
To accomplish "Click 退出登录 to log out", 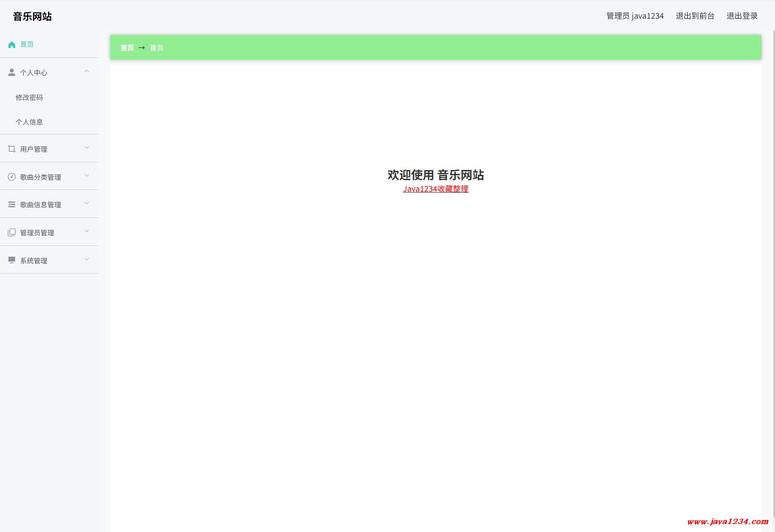I will (x=742, y=16).
